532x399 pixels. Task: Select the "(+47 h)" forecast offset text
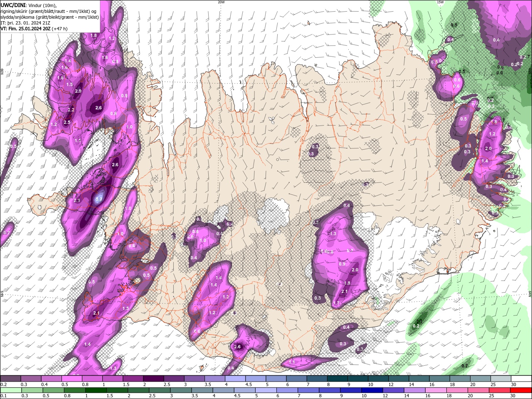coord(60,29)
